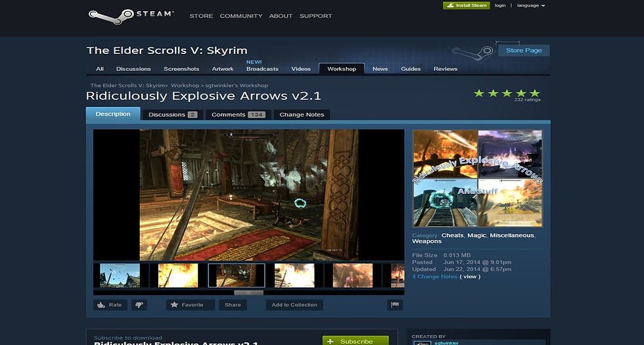Click the Steam logo
Viewport: 644px width, 345px height.
(x=131, y=16)
